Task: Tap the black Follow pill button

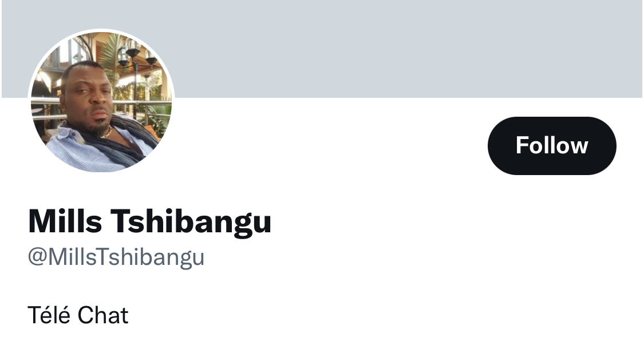Action: pos(552,146)
